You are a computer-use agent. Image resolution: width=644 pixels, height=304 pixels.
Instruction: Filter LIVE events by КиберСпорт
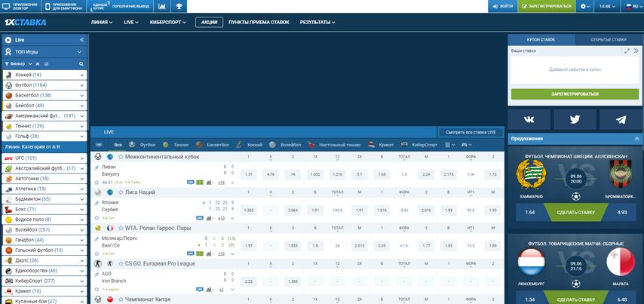point(419,145)
